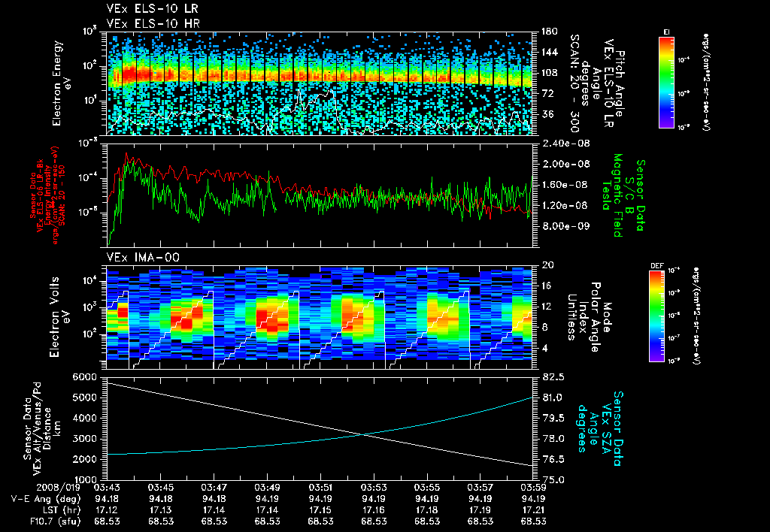The height and width of the screenshot is (532, 770).
Task: Click the time label "03:57"
Action: [x=480, y=488]
